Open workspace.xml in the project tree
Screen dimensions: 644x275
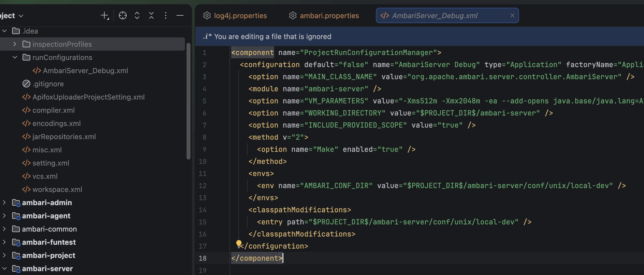57,189
